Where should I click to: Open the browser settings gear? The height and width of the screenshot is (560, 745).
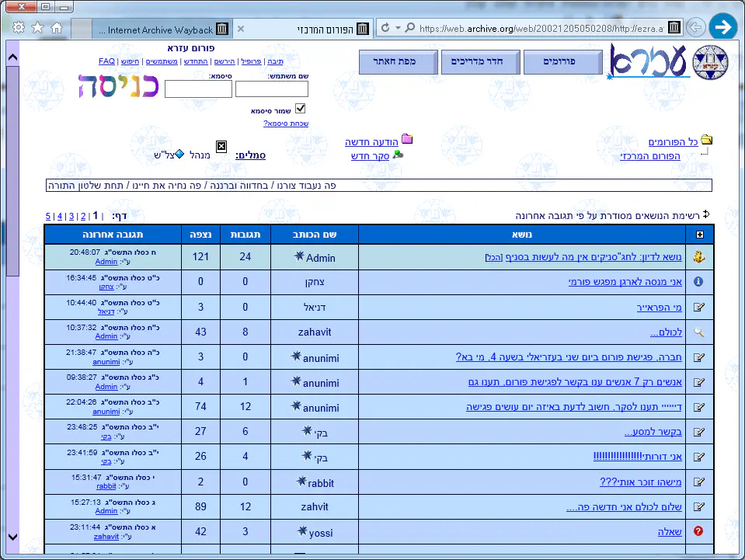[18, 28]
